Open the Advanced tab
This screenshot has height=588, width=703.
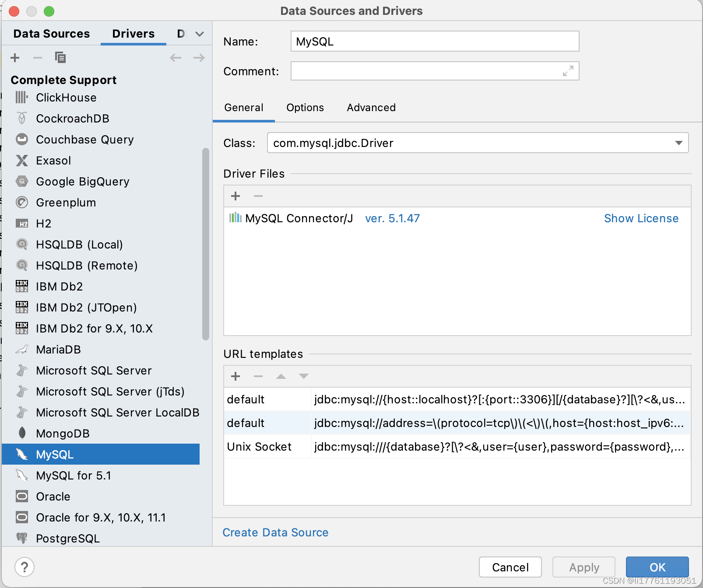point(371,108)
